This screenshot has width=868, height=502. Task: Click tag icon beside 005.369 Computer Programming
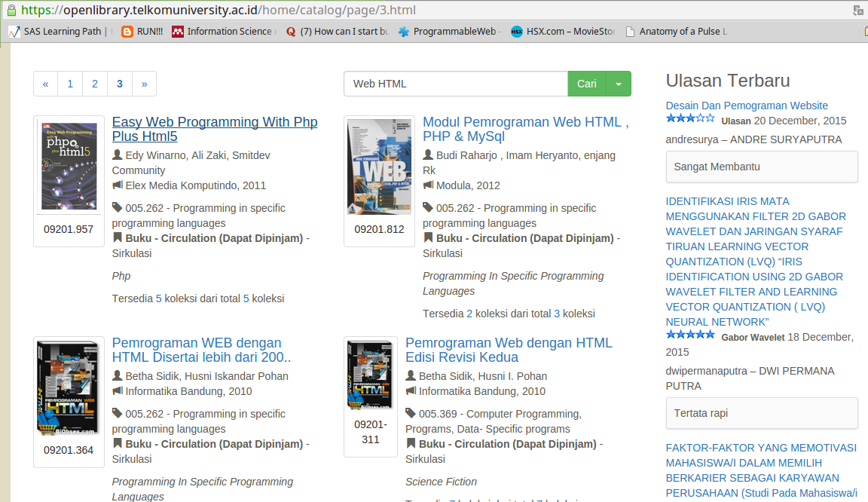pyautogui.click(x=411, y=413)
